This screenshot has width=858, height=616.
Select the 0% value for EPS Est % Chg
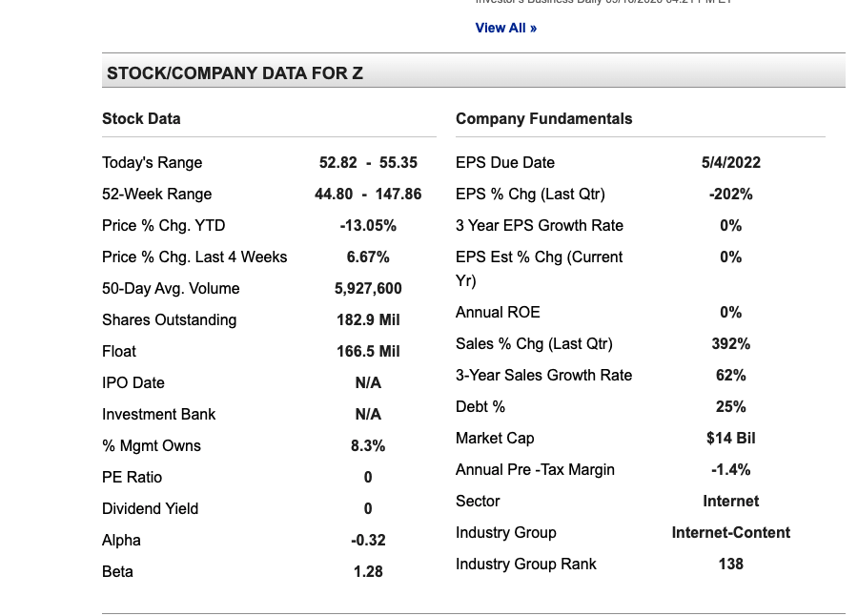click(x=731, y=257)
